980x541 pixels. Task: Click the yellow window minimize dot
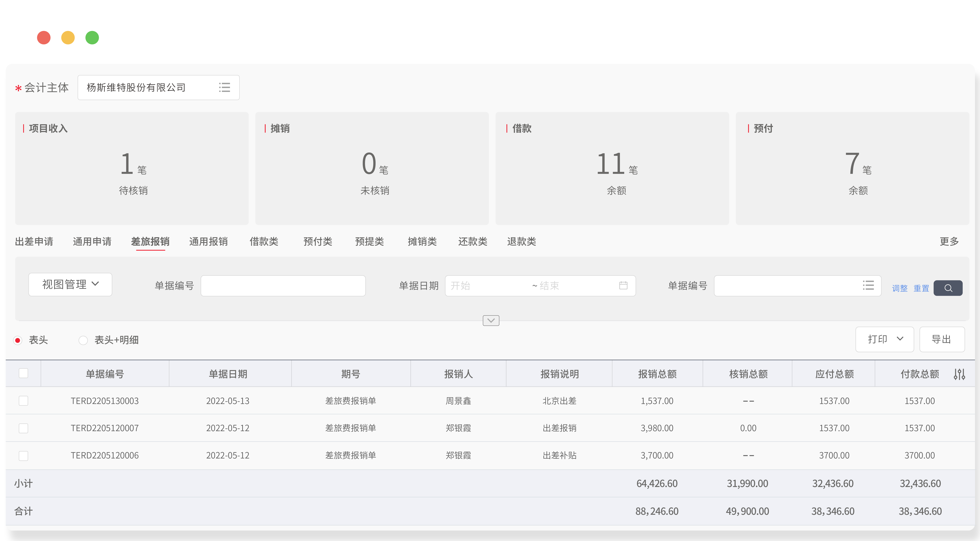coord(68,38)
